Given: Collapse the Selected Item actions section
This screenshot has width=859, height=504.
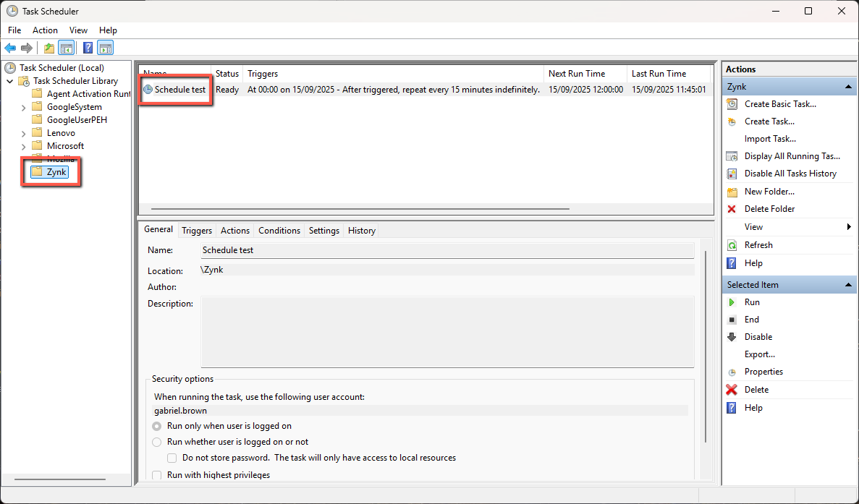Looking at the screenshot, I should coord(848,285).
